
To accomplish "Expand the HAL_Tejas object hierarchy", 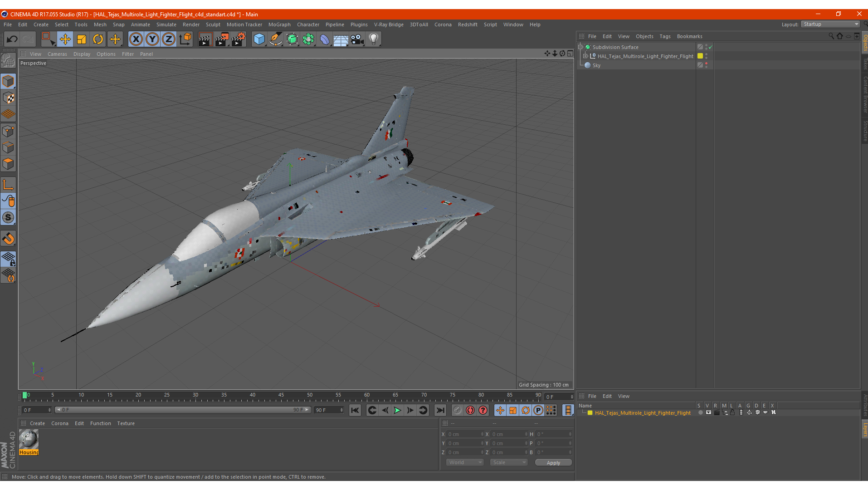I will [x=585, y=56].
